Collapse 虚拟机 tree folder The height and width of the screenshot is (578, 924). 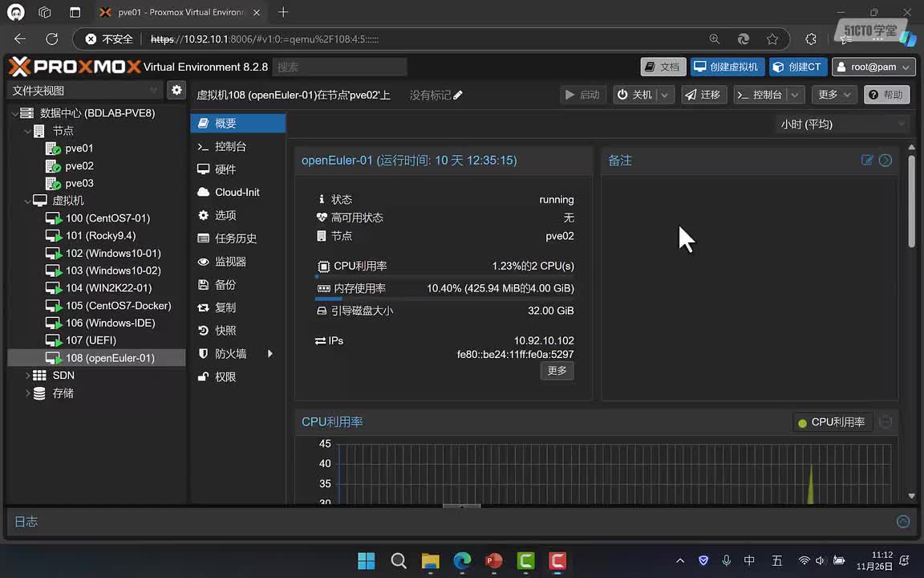coord(27,201)
